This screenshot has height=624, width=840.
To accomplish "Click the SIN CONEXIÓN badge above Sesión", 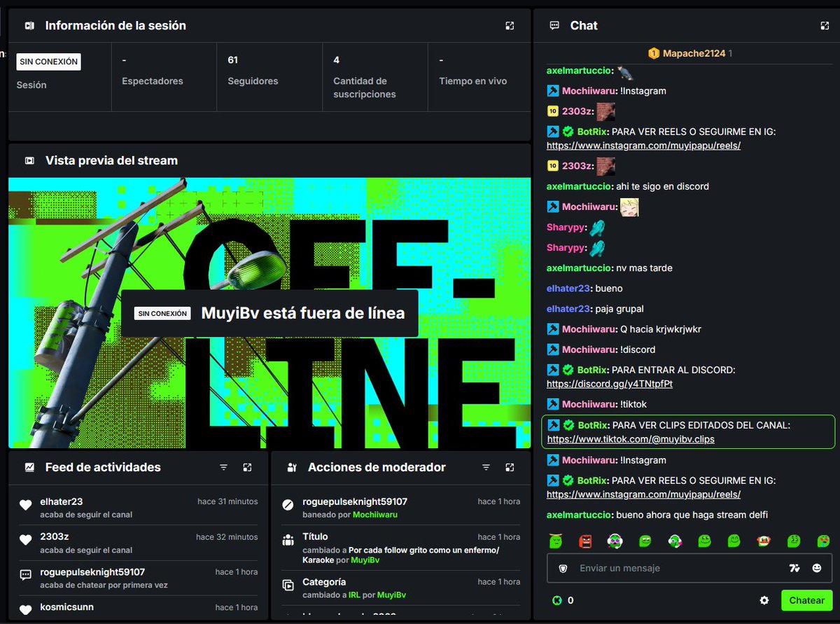I will tap(49, 62).
